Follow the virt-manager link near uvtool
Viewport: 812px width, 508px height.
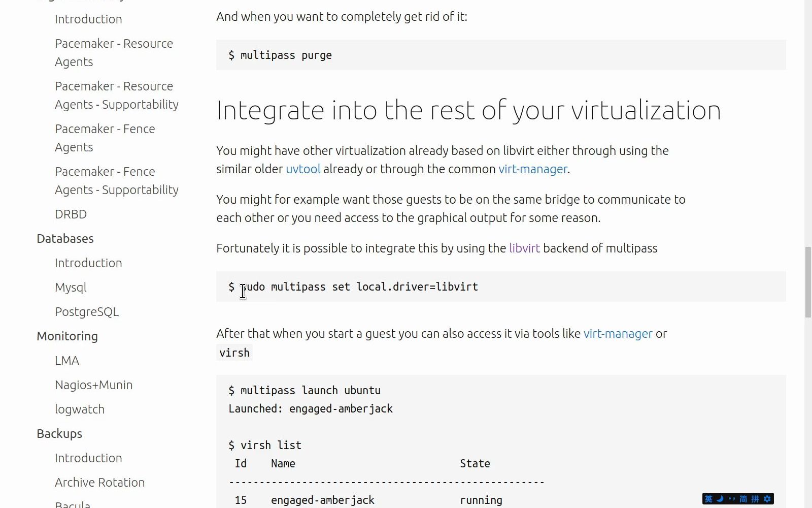[533, 169]
